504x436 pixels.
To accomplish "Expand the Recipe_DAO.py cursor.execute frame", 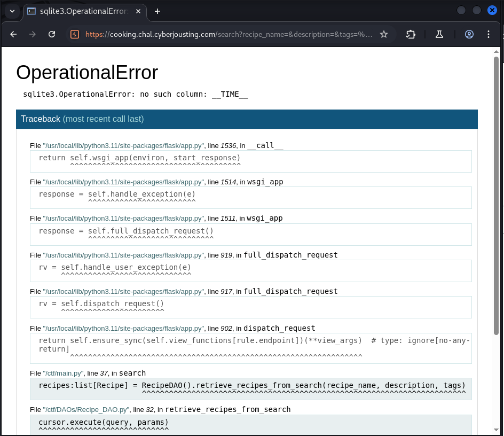I will pos(251,424).
